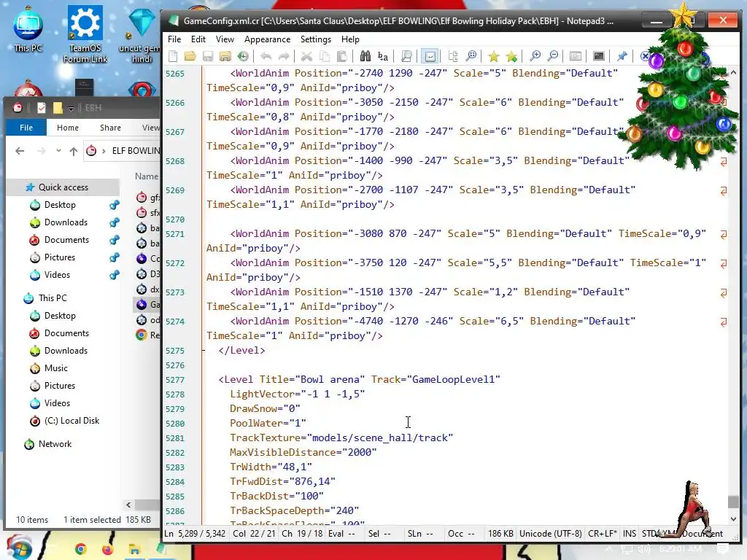Viewport: 747px width, 560px height.
Task: Open the This PC desktop icon
Action: click(28, 29)
